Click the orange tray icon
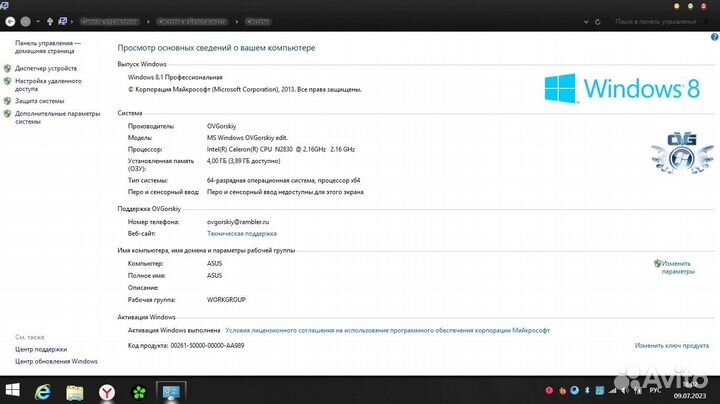 (562, 391)
